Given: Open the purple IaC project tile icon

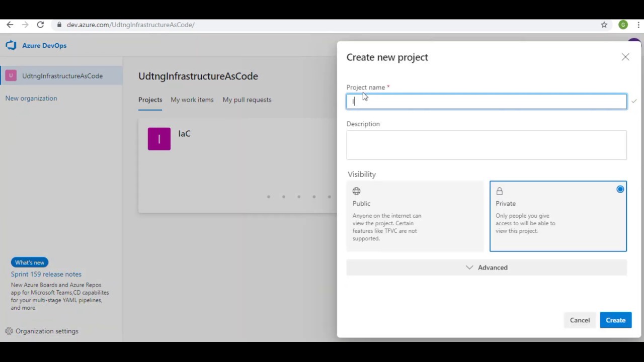Looking at the screenshot, I should point(159,139).
